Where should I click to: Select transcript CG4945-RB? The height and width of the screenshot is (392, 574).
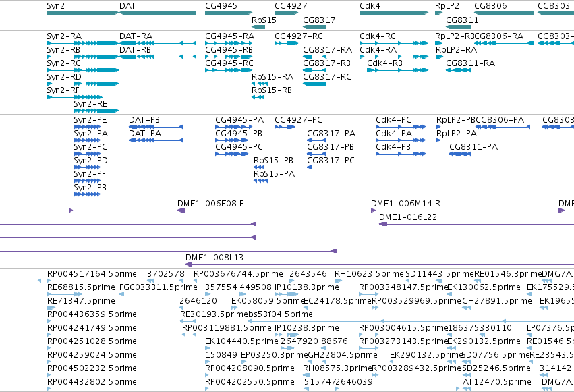click(x=229, y=57)
